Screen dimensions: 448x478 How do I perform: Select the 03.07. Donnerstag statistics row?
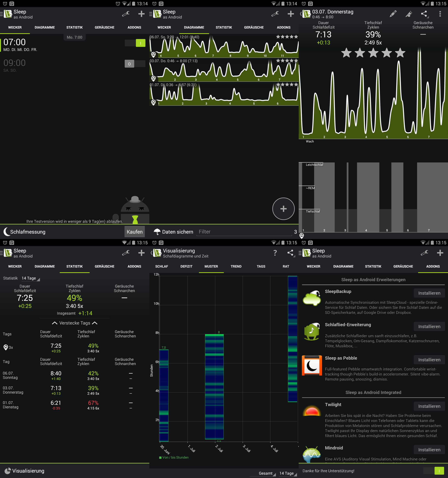[x=74, y=390]
